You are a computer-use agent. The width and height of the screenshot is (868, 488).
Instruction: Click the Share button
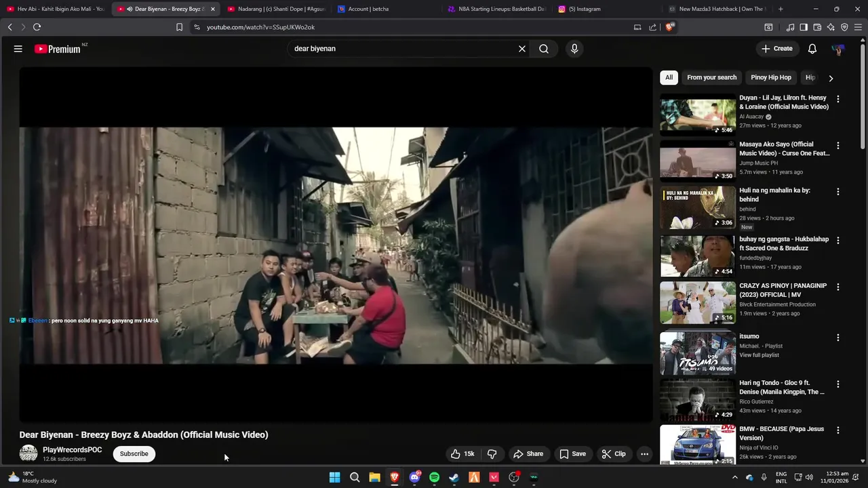coord(528,454)
